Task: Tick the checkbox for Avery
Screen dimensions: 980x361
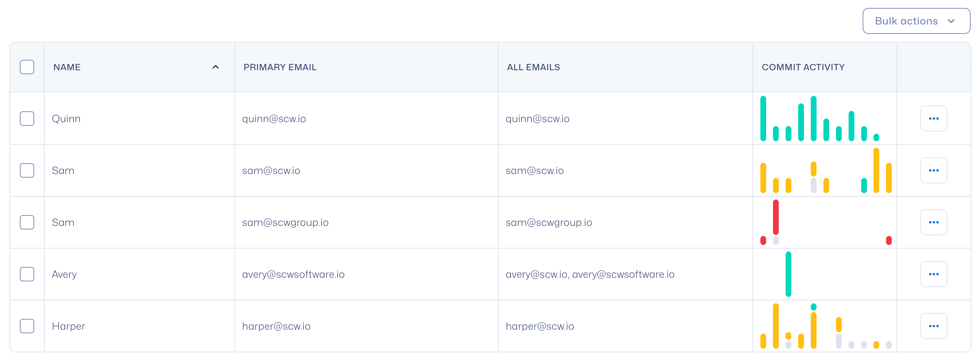Action: tap(27, 274)
